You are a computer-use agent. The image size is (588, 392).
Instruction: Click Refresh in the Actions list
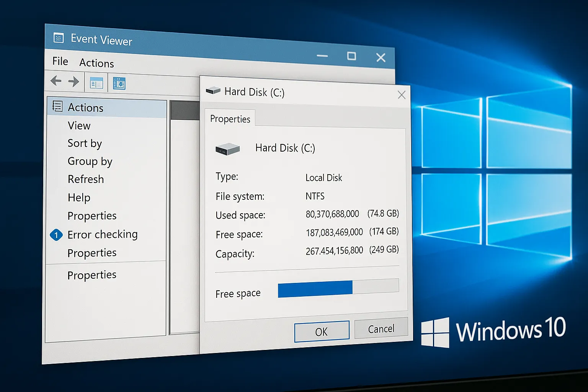[86, 179]
